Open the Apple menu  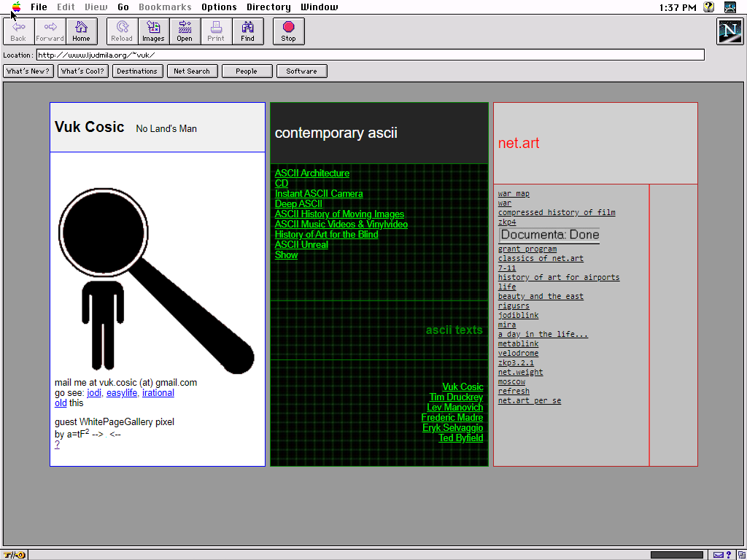16,7
